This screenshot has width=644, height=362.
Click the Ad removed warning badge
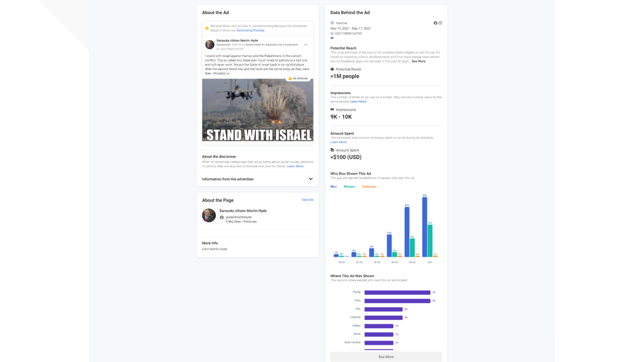(x=298, y=78)
